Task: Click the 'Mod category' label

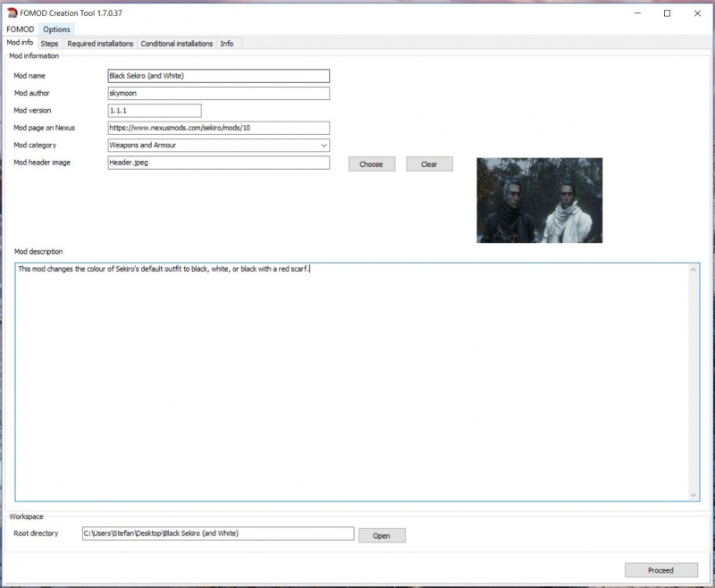Action: coord(35,146)
